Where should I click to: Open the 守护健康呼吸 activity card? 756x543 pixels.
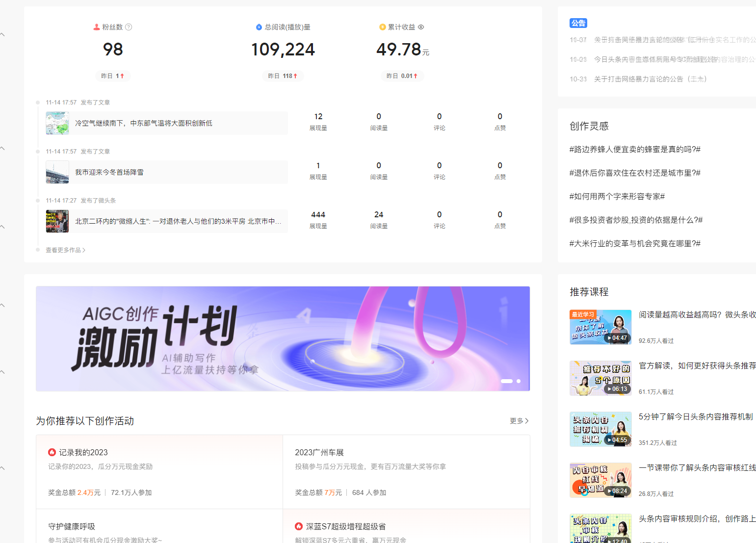point(159,526)
